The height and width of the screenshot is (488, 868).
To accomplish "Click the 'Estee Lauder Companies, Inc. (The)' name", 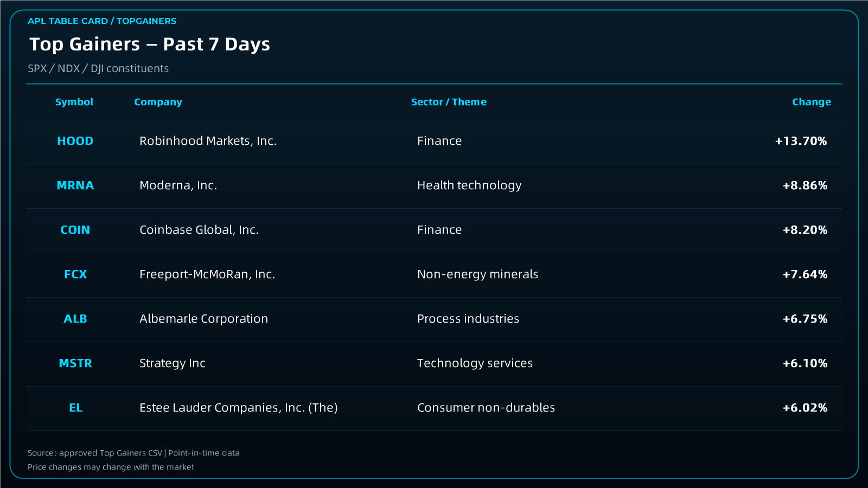I will 239,408.
